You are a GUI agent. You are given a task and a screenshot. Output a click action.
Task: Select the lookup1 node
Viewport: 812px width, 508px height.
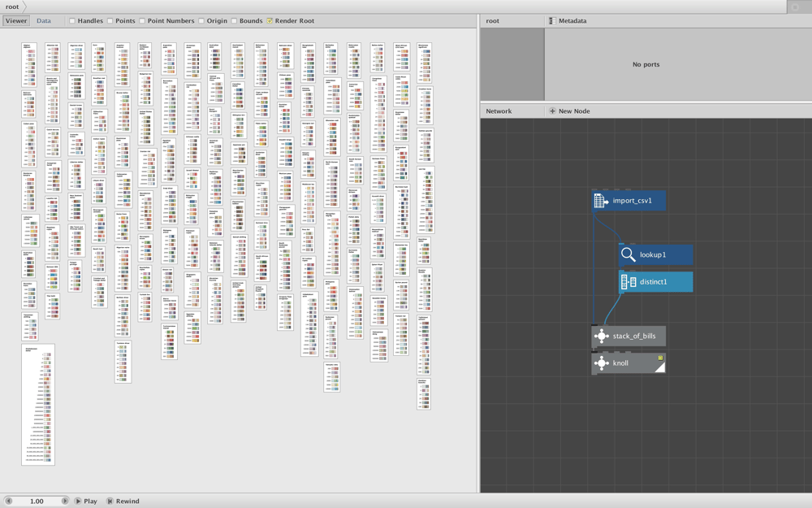[655, 254]
